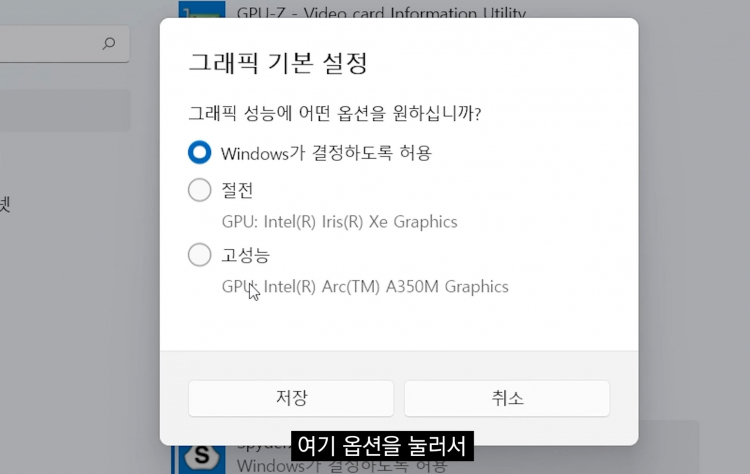This screenshot has width=750, height=474.
Task: Click the 그래픽 기본 설정 dialog title
Action: pyautogui.click(x=278, y=64)
